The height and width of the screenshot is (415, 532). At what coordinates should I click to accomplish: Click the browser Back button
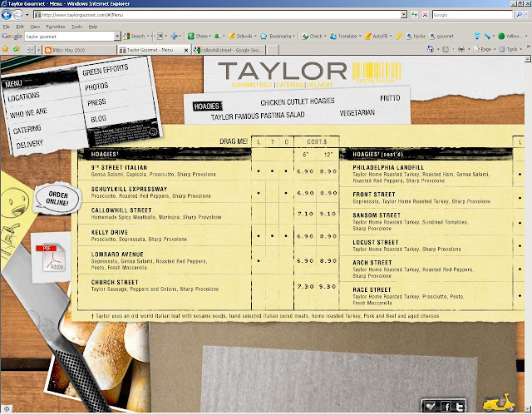(x=7, y=15)
